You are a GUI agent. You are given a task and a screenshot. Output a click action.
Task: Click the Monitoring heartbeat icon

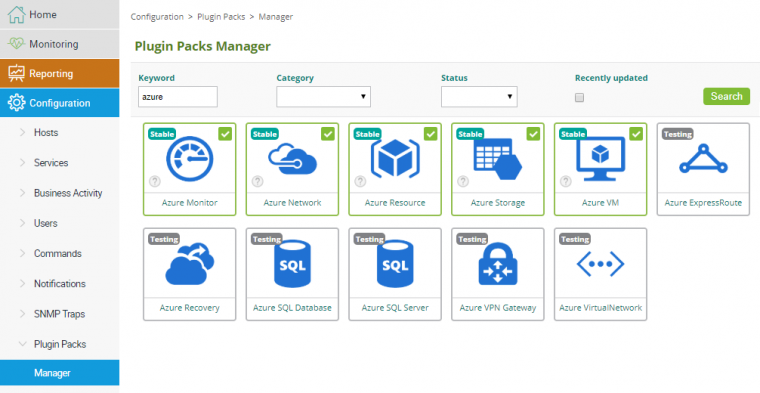pos(16,44)
